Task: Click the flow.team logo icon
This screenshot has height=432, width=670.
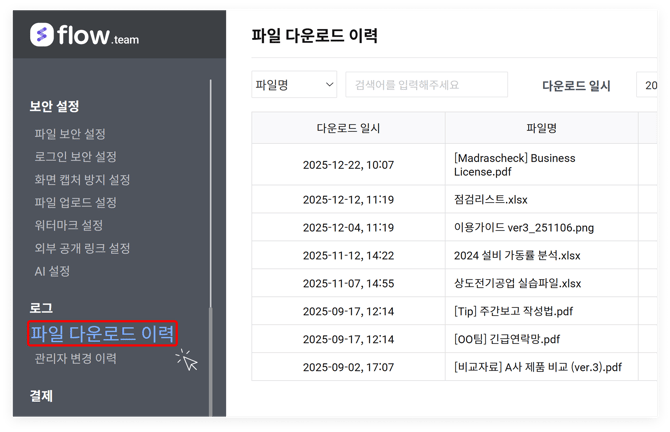Action: [x=42, y=35]
